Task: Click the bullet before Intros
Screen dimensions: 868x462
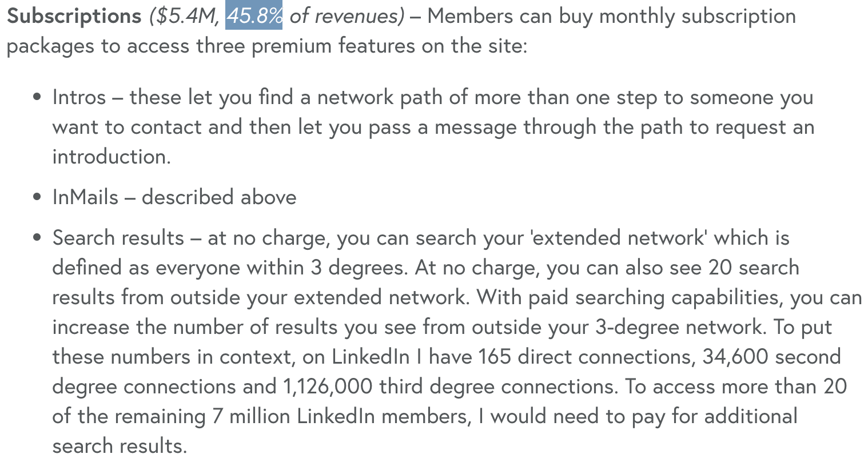Action: pos(37,98)
